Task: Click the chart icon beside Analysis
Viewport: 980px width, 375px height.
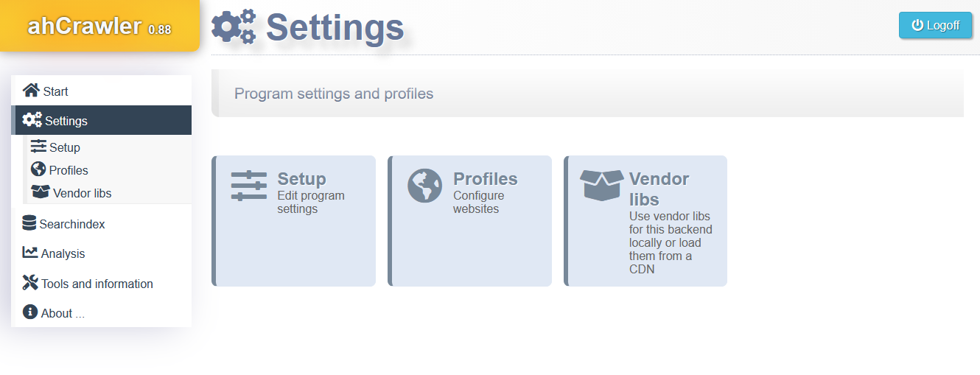Action: pos(30,253)
